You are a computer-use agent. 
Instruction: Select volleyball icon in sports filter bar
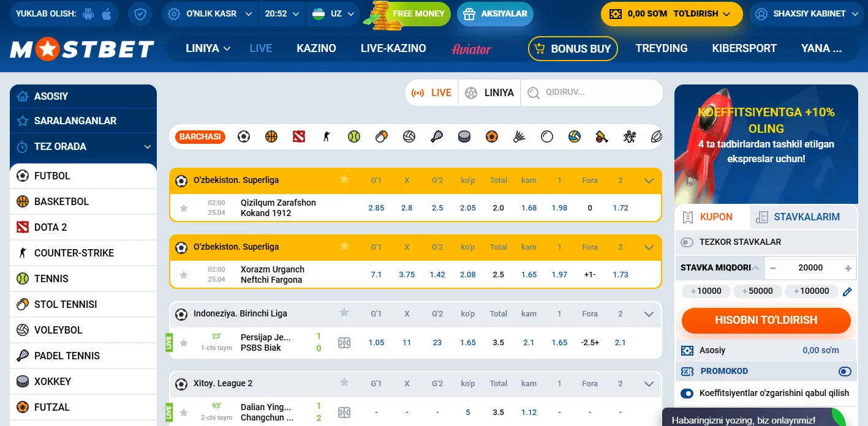pyautogui.click(x=409, y=136)
